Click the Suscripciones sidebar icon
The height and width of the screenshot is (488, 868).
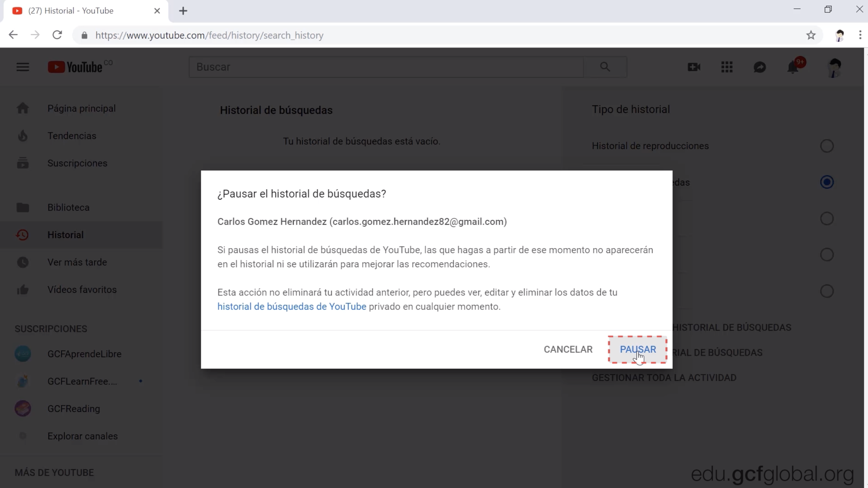tap(23, 163)
